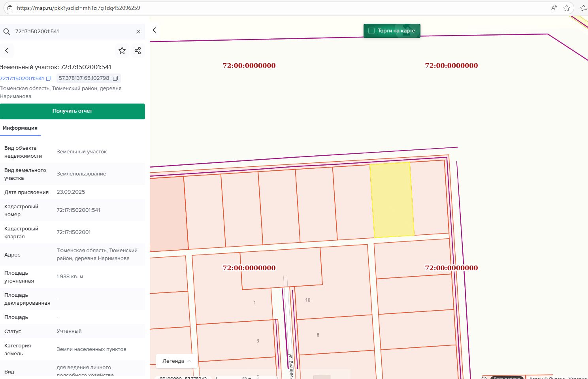Viewport: 588px width, 379px height.
Task: Bookmark this page with the browser star
Action: pos(567,8)
